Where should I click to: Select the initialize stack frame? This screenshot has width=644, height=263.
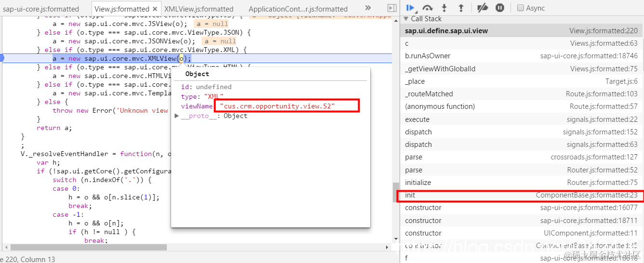tap(522, 182)
